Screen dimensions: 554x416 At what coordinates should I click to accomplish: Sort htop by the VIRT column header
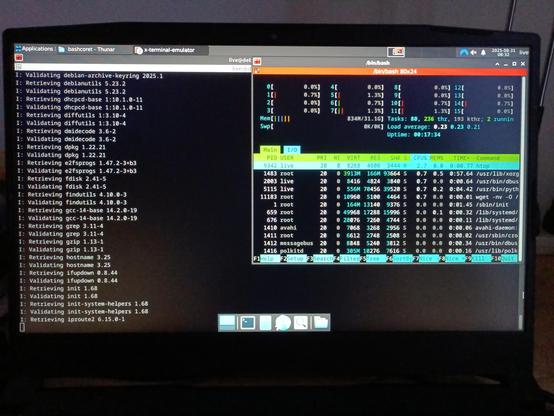(x=353, y=158)
